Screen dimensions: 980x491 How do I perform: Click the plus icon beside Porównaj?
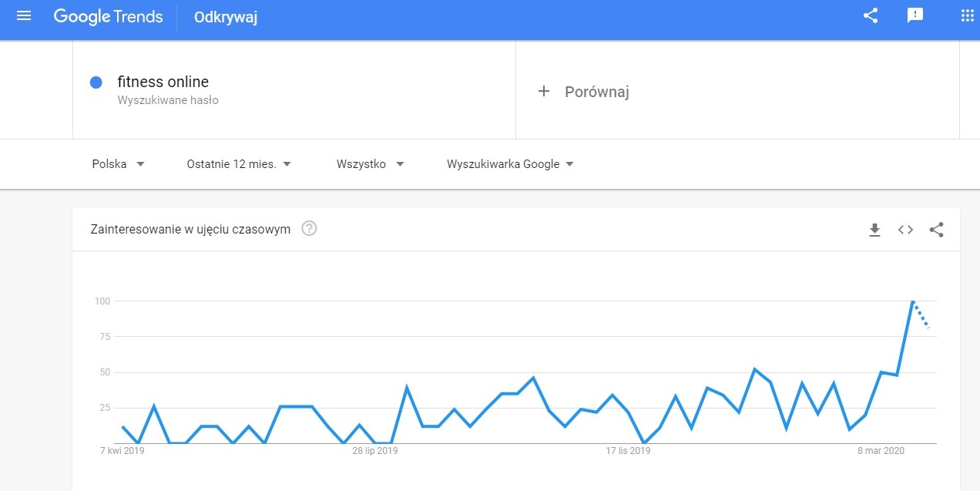click(544, 92)
